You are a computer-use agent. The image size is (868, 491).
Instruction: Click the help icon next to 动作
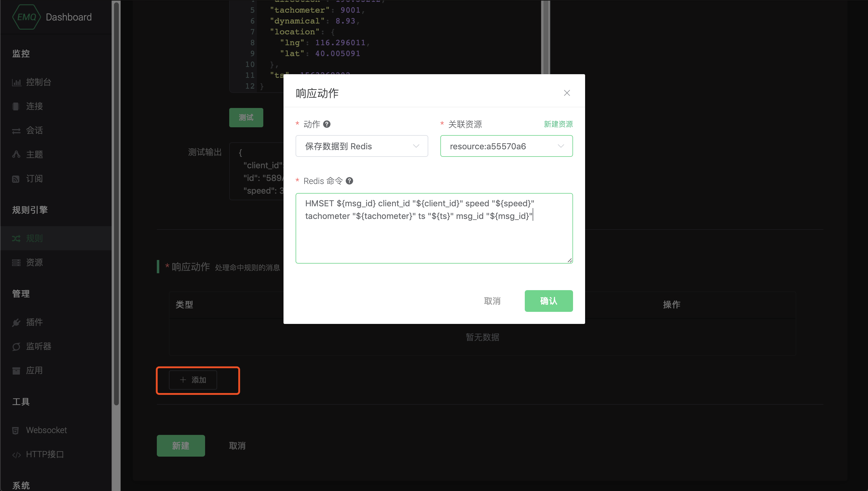click(x=326, y=124)
